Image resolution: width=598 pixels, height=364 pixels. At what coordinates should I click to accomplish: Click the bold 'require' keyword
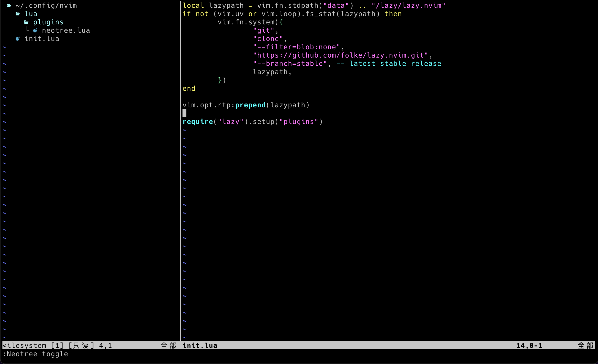(198, 122)
